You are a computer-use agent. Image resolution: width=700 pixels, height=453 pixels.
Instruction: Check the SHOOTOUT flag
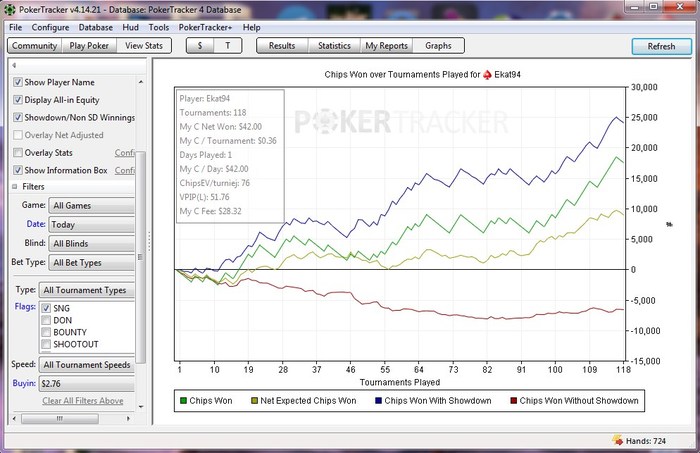pyautogui.click(x=46, y=344)
